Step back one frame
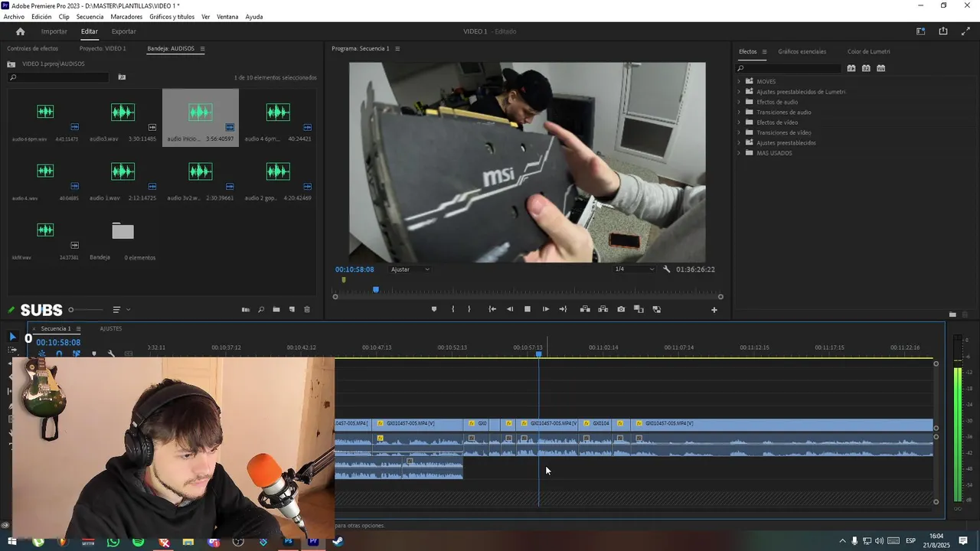 point(510,309)
